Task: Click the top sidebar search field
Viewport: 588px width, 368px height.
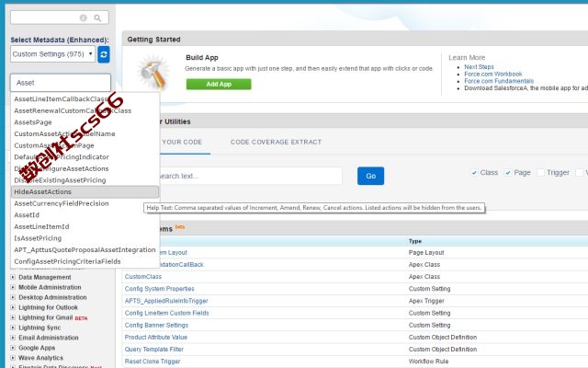Action: pyautogui.click(x=60, y=17)
